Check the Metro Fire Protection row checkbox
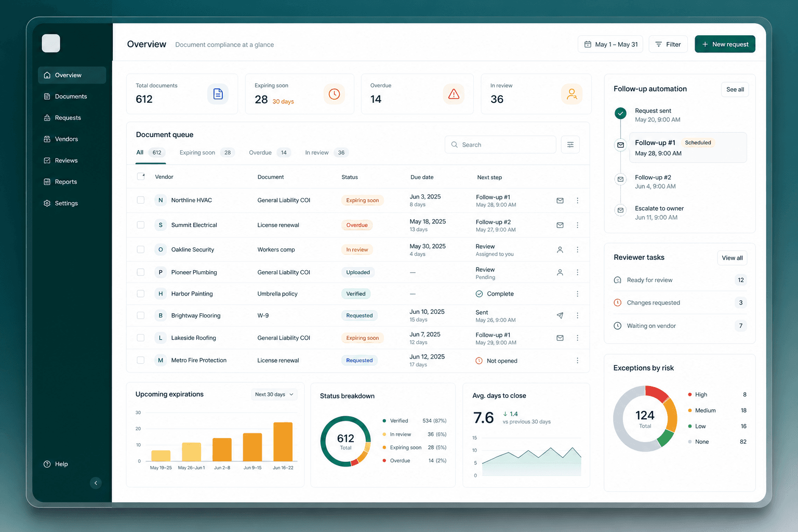 (141, 360)
